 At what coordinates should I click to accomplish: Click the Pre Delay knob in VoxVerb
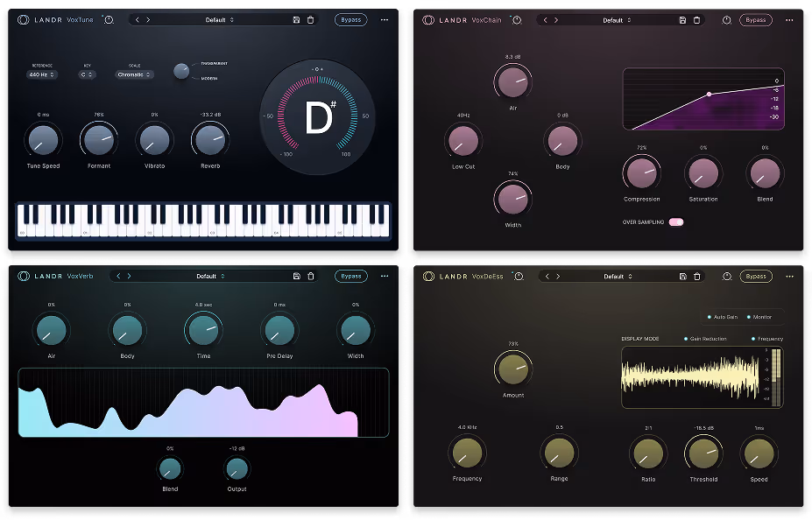(x=279, y=331)
